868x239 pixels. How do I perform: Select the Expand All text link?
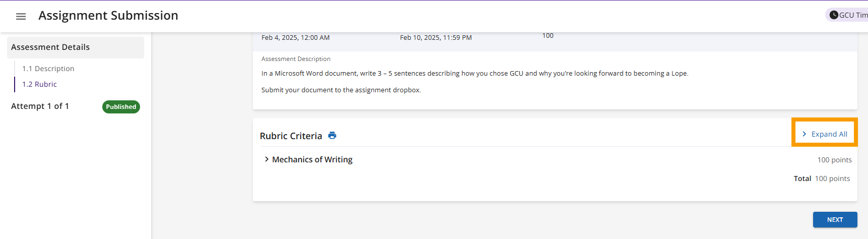829,134
